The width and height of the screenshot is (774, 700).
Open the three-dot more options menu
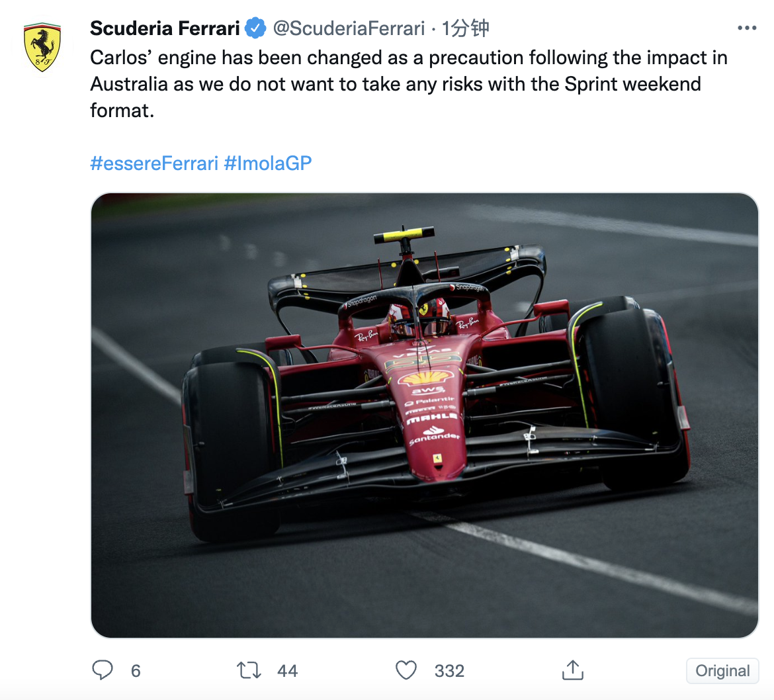(x=746, y=28)
